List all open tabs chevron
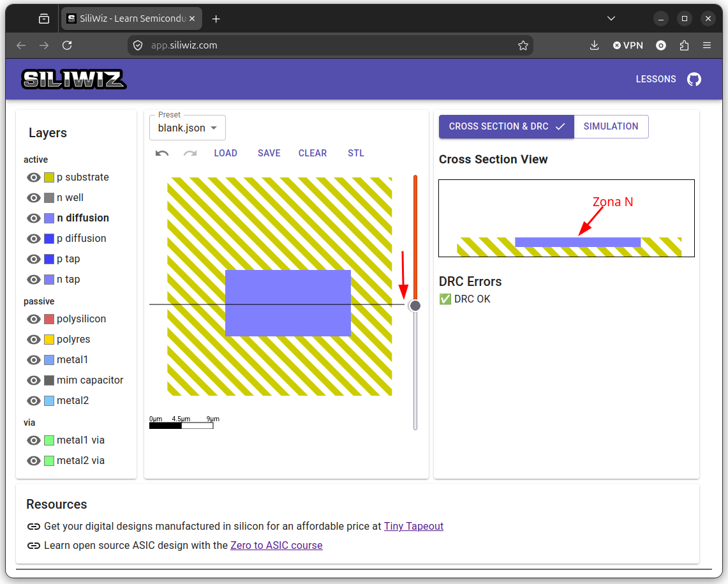The width and height of the screenshot is (728, 584). coord(611,19)
